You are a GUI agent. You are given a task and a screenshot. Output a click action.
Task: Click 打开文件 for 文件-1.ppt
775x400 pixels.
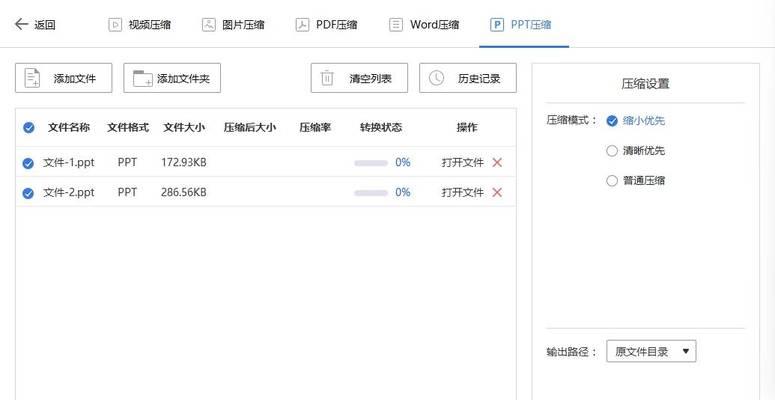point(463,163)
